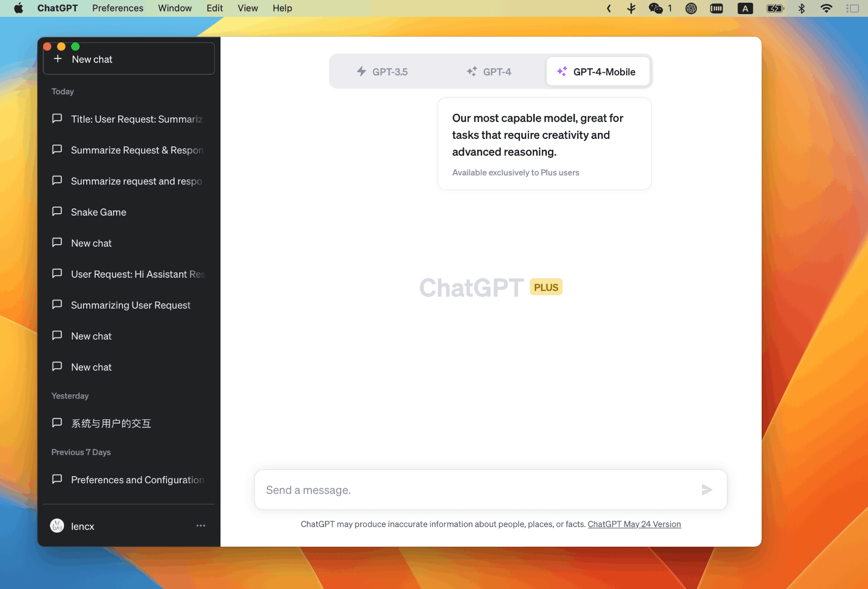The image size is (868, 589).
Task: Open the ChatGPT May 24 Version link
Action: [x=634, y=524]
